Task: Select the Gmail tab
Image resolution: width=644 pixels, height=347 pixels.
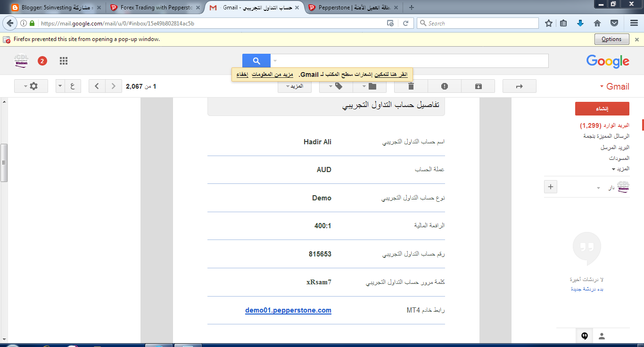Action: point(255,8)
